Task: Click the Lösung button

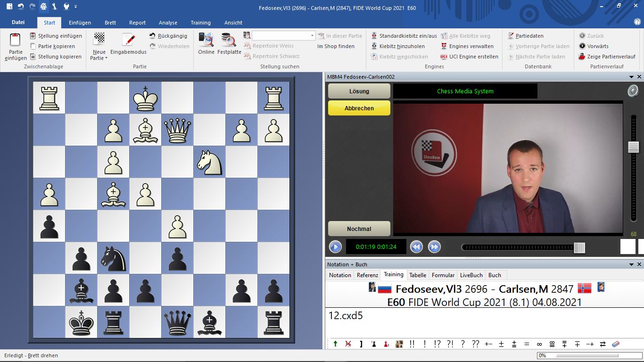Action: pyautogui.click(x=359, y=91)
